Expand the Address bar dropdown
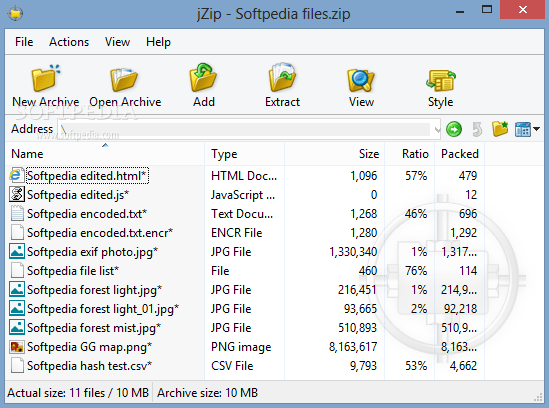Screen dimensions: 549x408 pos(437,130)
